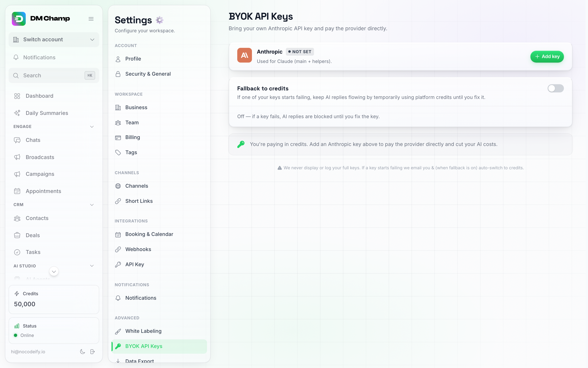Click the Search input field

[54, 75]
